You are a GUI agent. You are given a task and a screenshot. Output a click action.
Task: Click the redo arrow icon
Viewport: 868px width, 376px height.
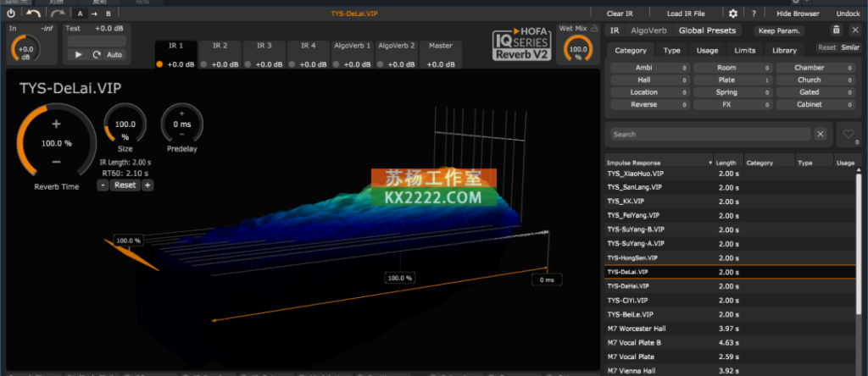click(x=58, y=14)
